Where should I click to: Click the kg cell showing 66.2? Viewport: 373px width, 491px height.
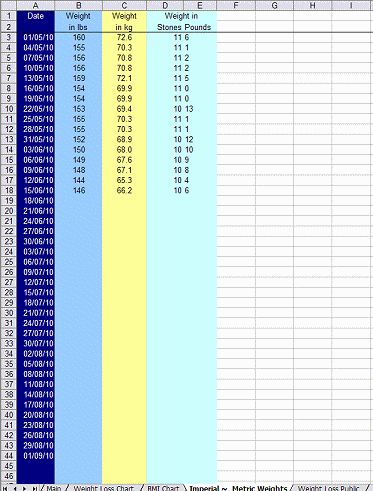click(x=124, y=190)
